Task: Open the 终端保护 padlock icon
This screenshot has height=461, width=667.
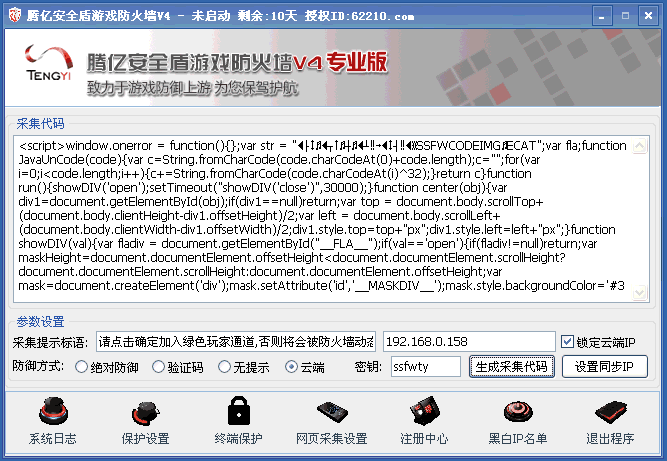Action: 239,411
